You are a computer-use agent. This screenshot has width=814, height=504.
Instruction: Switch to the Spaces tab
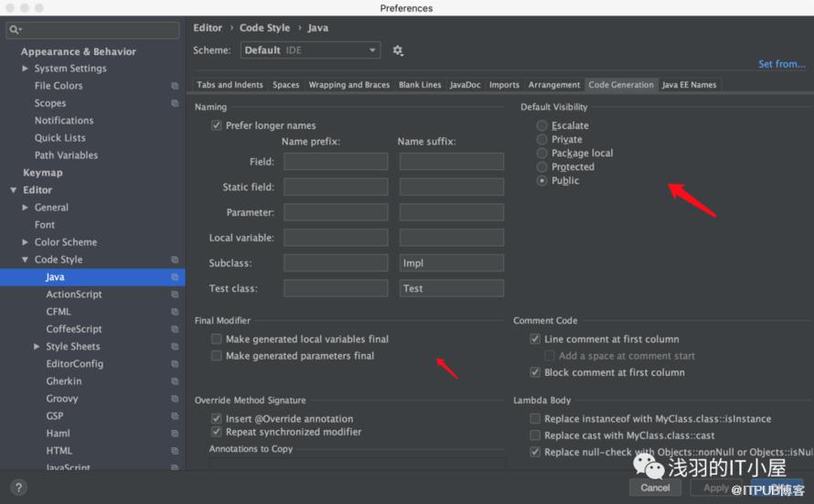pos(286,84)
